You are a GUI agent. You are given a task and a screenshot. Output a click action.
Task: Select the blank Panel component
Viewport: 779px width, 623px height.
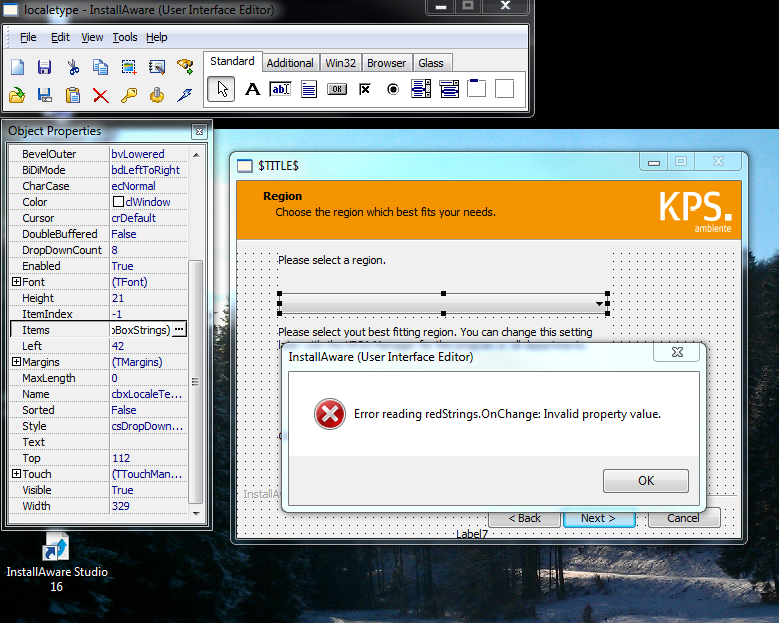(505, 89)
